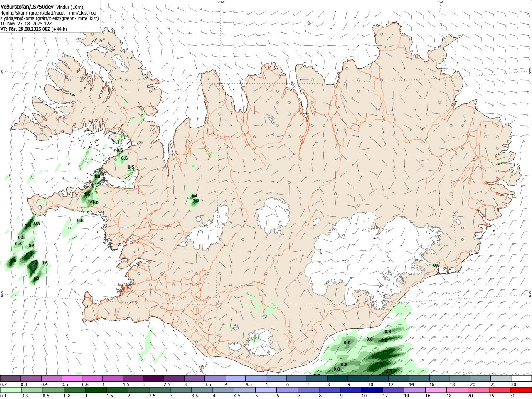
Task: Pick the white snow swatch labeled 30
Action: coord(521,378)
